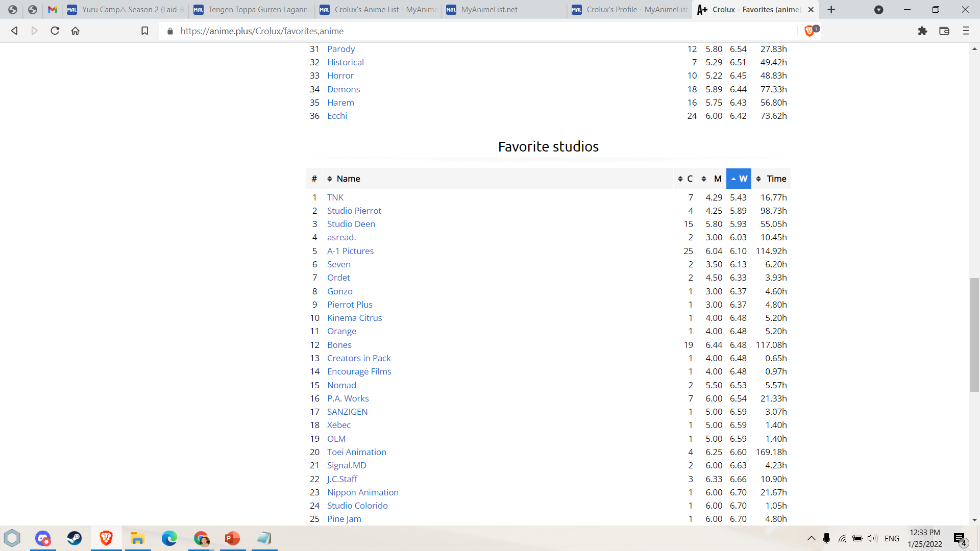This screenshot has width=980, height=551.
Task: Open the tab search dropdown arrow
Action: [x=878, y=10]
